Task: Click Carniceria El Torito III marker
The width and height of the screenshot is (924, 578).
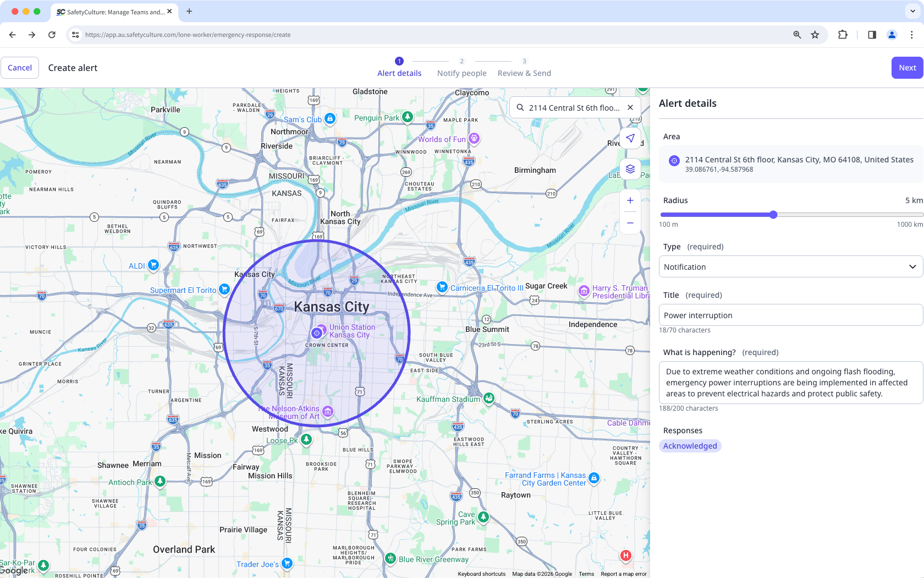Action: click(442, 287)
